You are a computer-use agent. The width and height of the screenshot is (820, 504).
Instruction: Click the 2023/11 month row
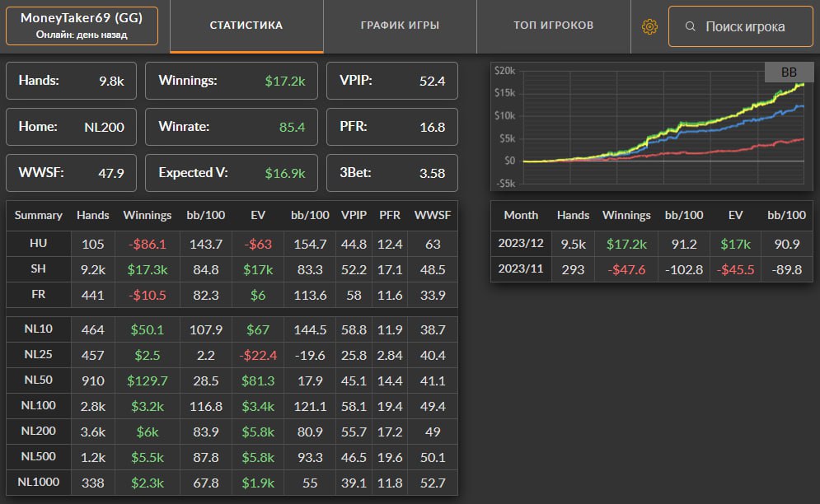coord(652,269)
